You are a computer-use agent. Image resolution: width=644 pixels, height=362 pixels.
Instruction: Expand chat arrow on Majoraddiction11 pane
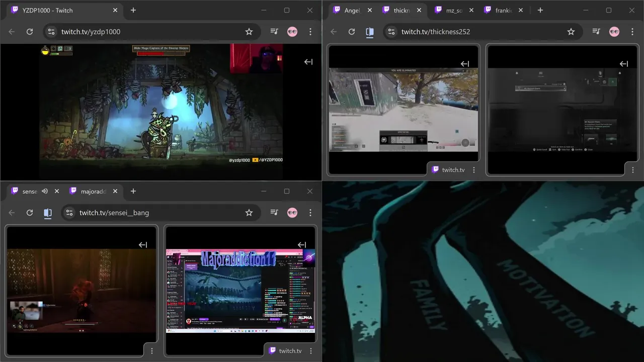[x=302, y=245]
